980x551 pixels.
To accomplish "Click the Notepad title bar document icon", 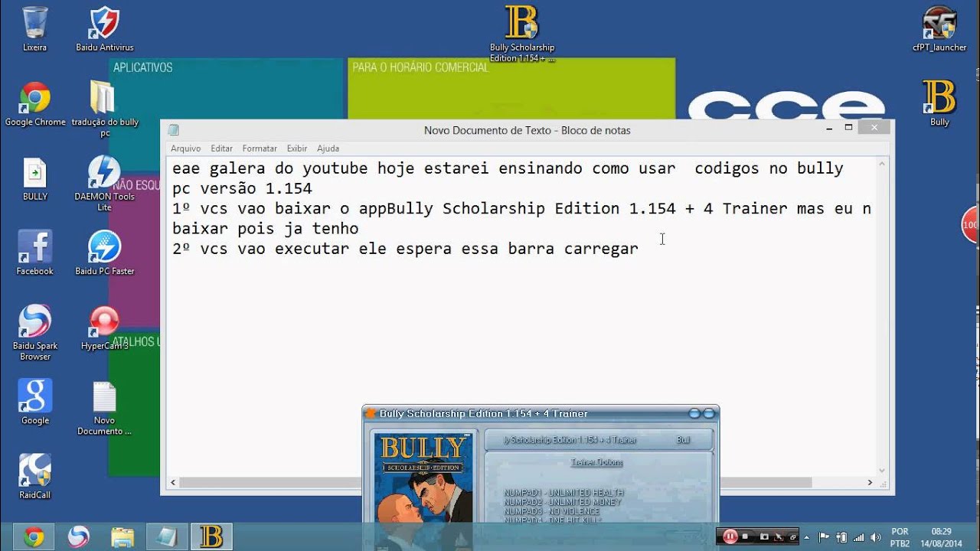I will (x=173, y=130).
